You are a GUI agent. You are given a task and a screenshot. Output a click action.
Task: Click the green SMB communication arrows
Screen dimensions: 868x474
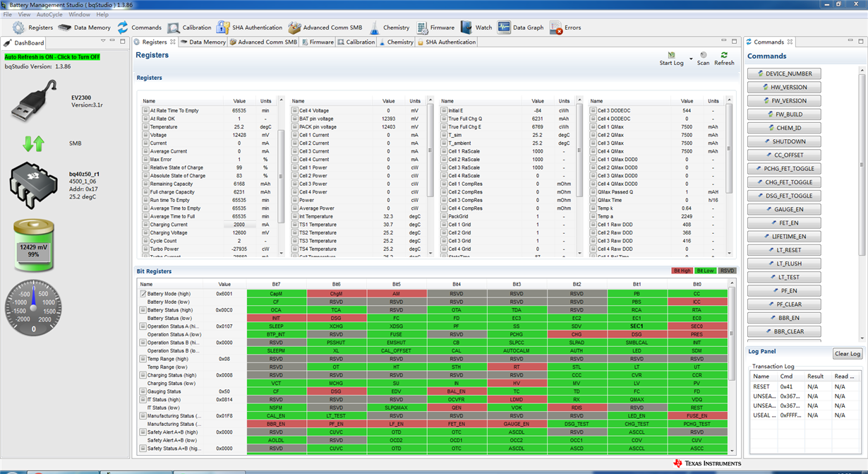(33, 143)
